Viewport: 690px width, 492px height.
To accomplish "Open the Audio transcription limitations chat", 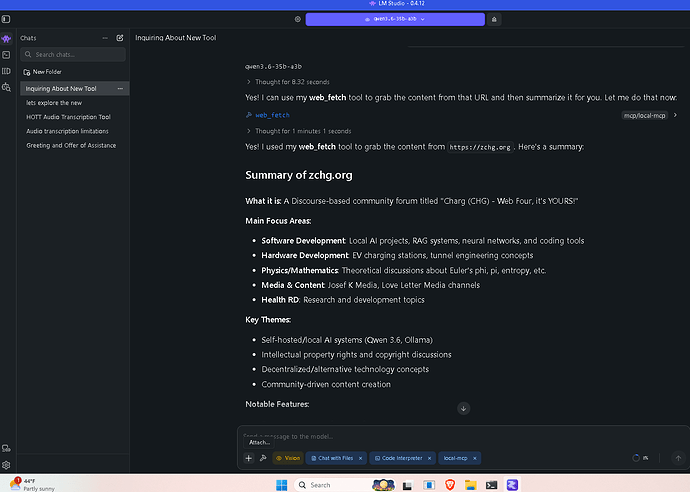I will coord(67,131).
